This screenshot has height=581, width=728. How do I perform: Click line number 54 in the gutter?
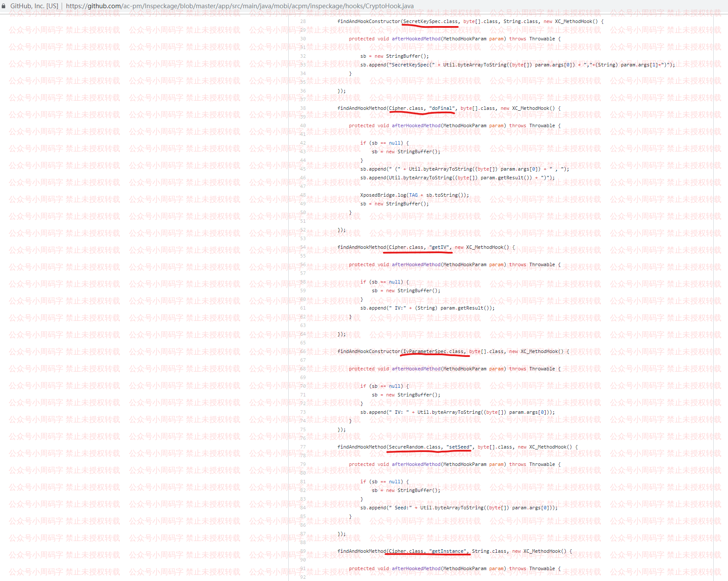pyautogui.click(x=303, y=247)
